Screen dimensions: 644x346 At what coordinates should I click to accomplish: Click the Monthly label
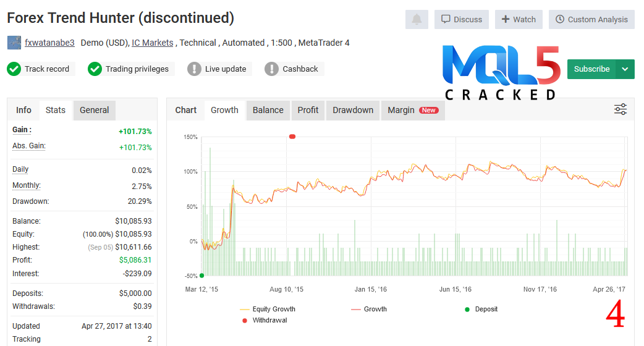tap(27, 185)
